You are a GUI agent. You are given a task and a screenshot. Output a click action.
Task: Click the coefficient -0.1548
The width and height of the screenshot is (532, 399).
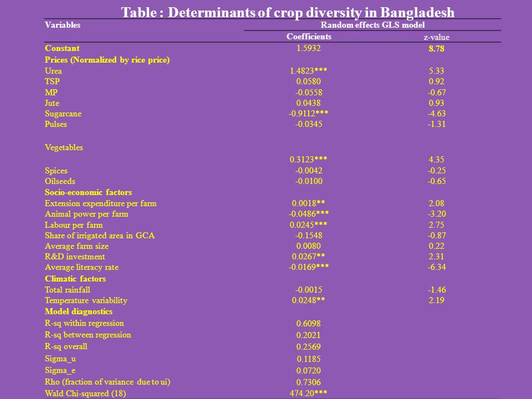tap(309, 235)
